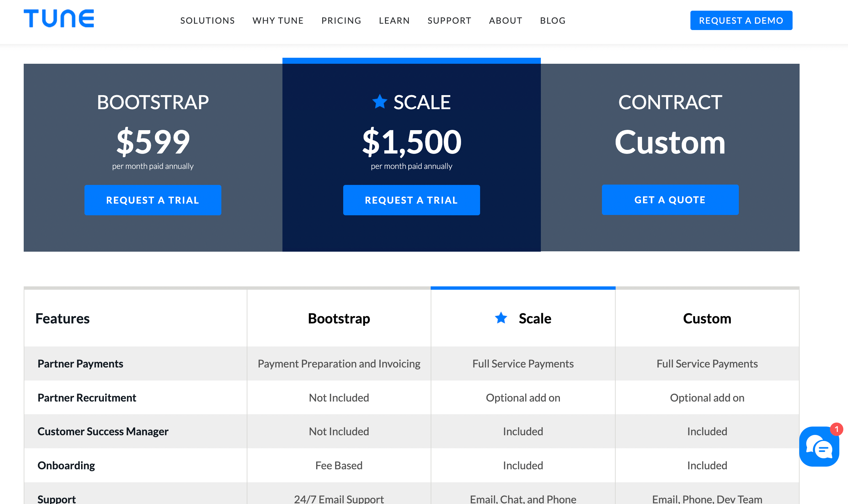Click the Customer Success Manager row label
This screenshot has width=848, height=504.
click(x=103, y=431)
